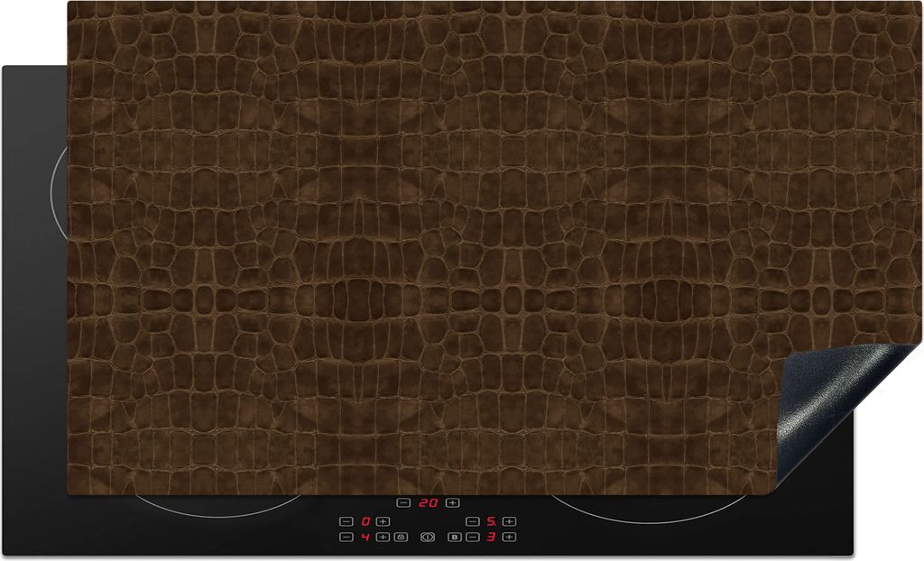Tap the red "5." heat level display

click(491, 521)
